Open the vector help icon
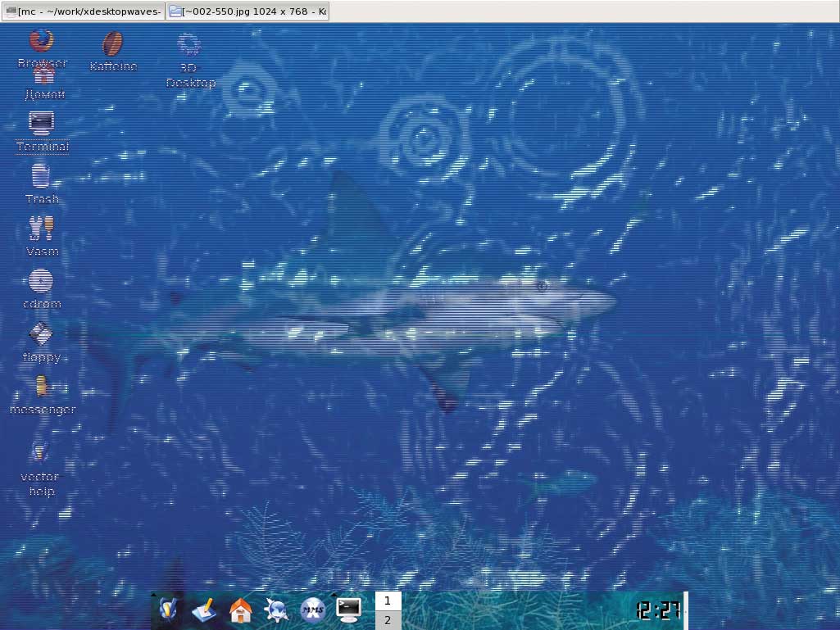The width and height of the screenshot is (840, 630). pyautogui.click(x=40, y=453)
